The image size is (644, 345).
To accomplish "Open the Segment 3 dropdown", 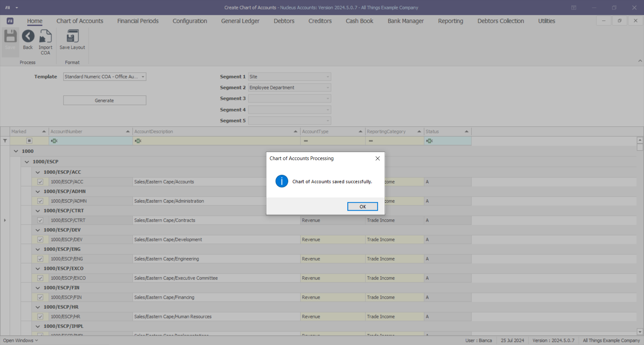I will [x=328, y=98].
